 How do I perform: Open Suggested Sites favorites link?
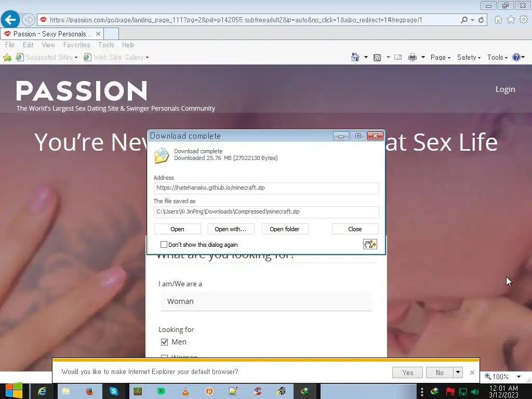point(47,57)
